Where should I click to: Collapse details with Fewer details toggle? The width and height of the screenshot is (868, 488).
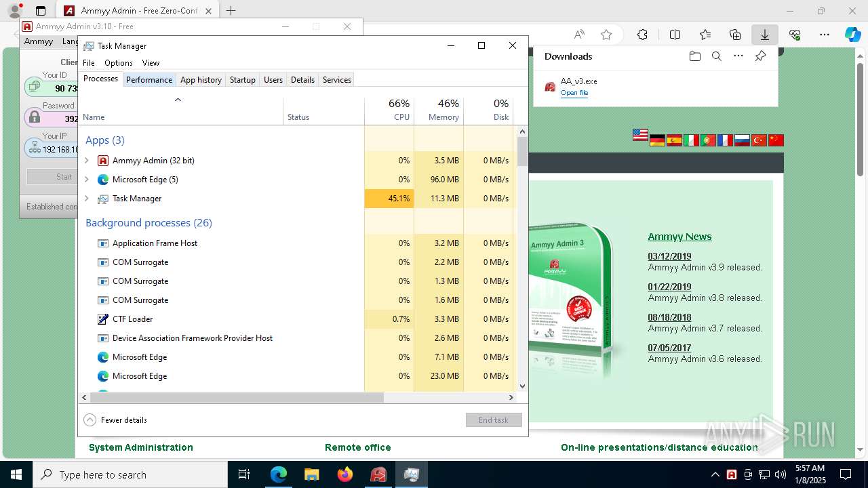click(x=115, y=420)
